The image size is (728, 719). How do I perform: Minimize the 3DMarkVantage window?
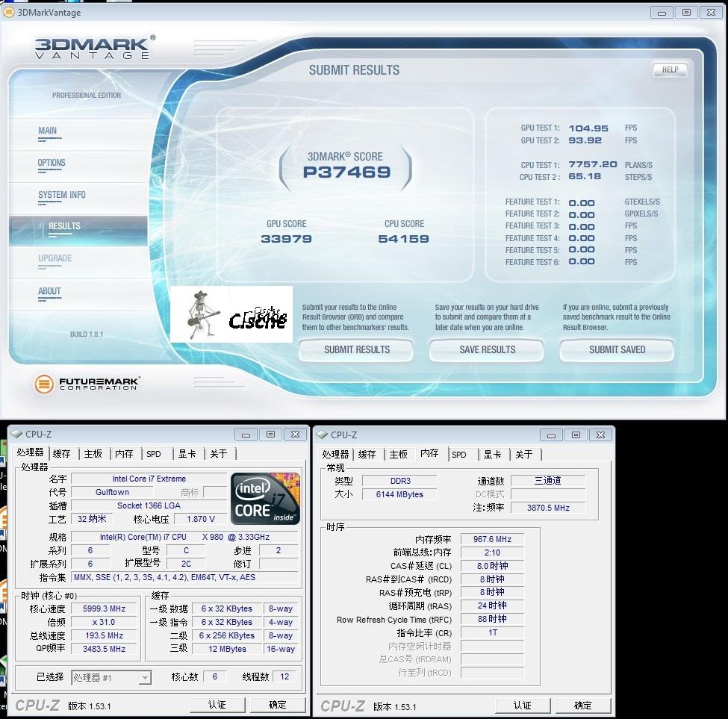662,13
